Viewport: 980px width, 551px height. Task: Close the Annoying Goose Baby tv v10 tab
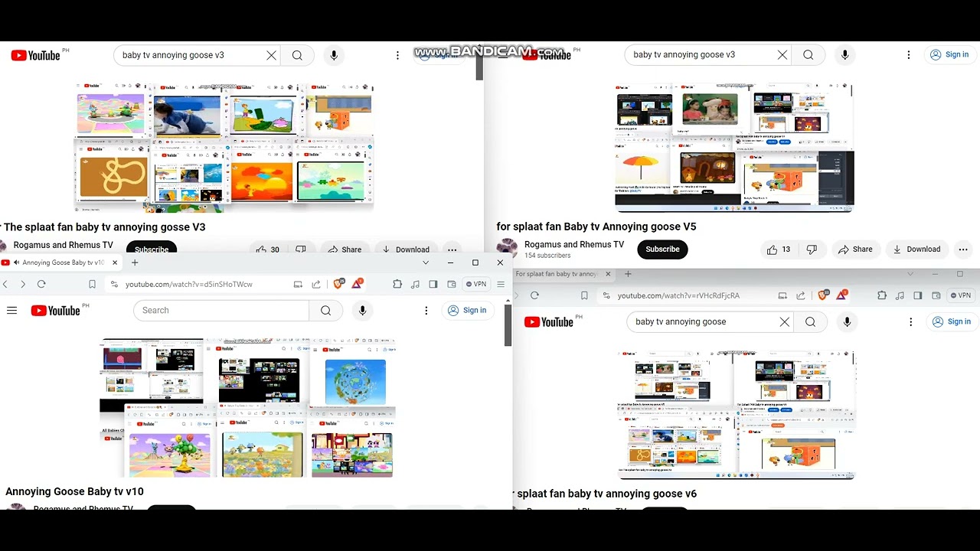click(115, 262)
